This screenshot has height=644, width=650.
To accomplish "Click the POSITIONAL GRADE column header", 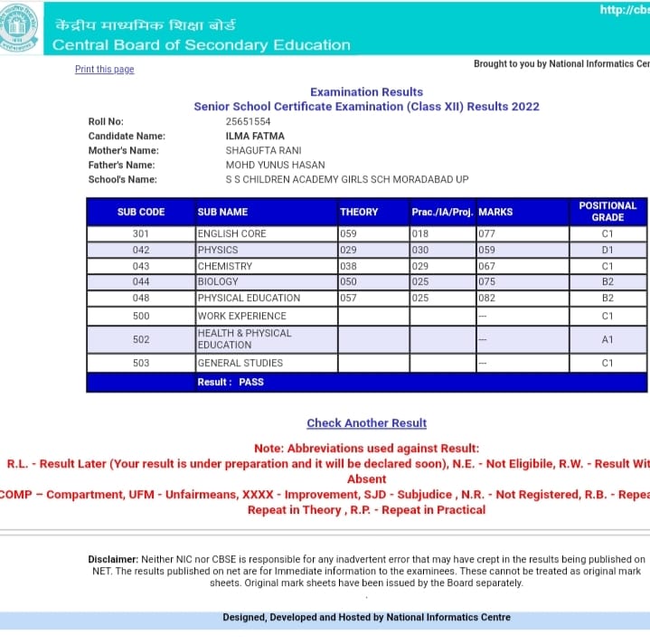I will click(x=608, y=212).
